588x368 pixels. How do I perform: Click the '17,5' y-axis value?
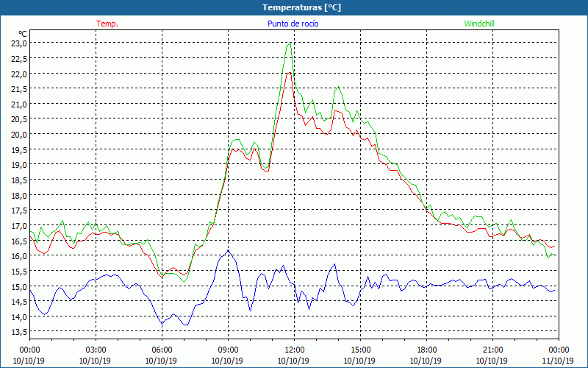tap(19, 210)
